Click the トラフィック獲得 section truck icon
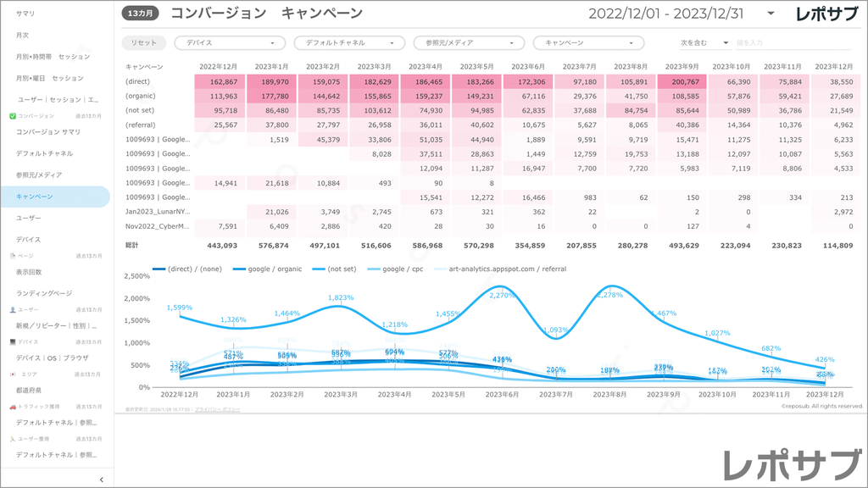 coord(13,407)
